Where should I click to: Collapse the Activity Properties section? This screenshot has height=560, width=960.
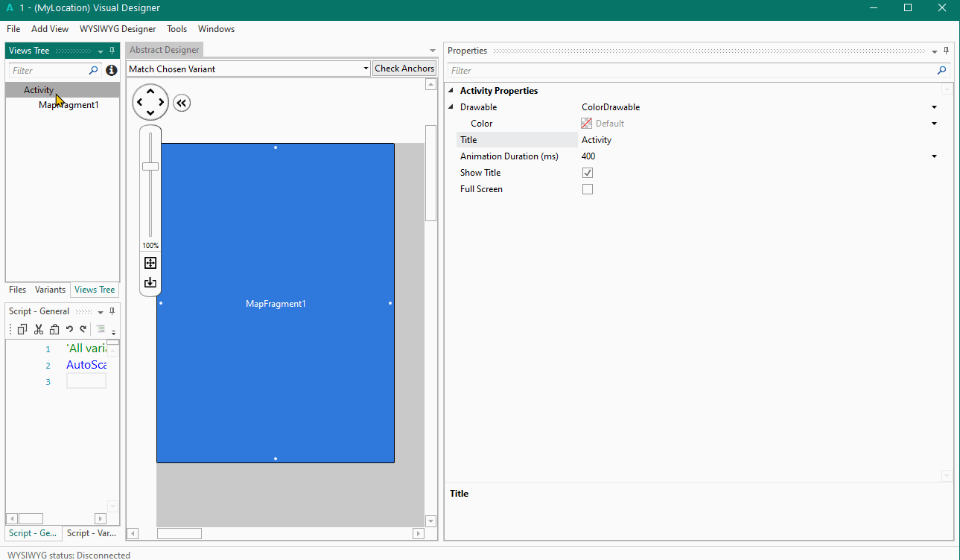pos(451,91)
